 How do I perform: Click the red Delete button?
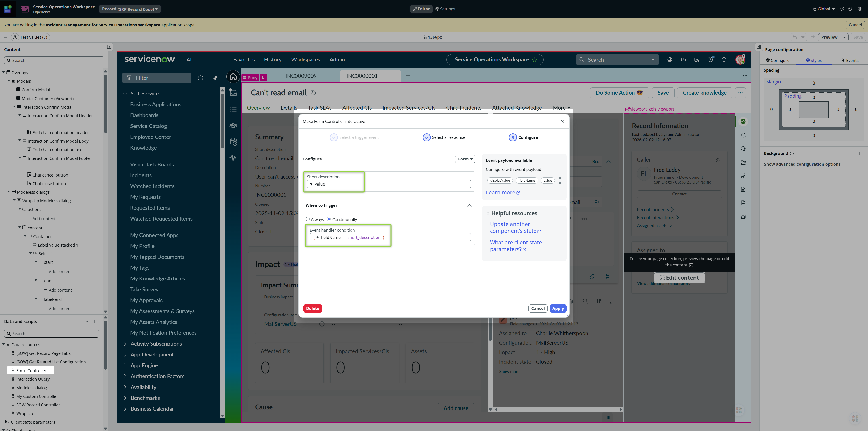[312, 308]
